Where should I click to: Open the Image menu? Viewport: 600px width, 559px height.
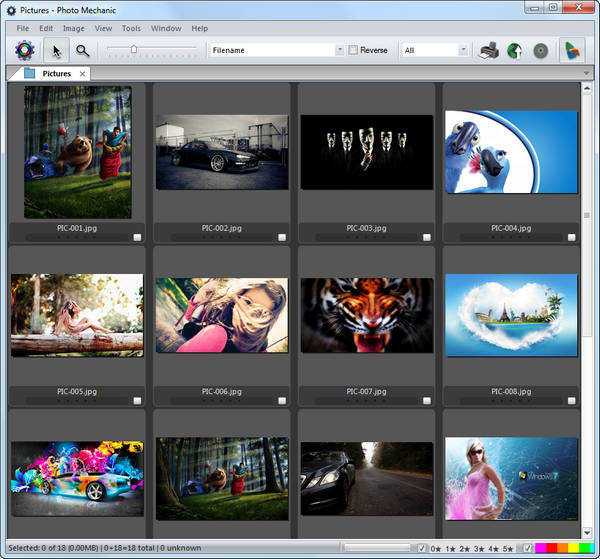pyautogui.click(x=73, y=28)
